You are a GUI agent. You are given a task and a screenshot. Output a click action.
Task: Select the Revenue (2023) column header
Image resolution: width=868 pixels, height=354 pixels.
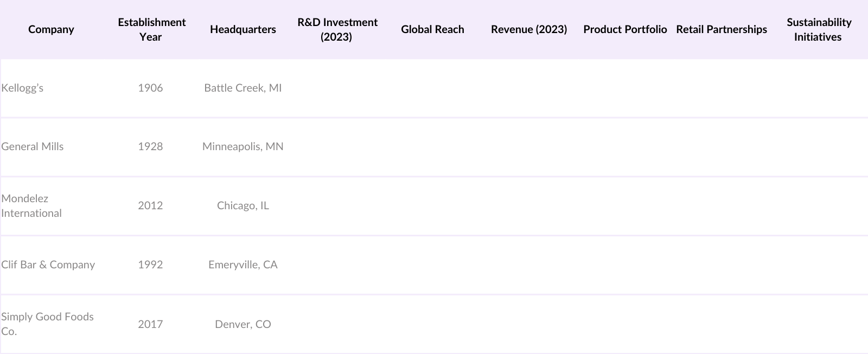tap(529, 29)
